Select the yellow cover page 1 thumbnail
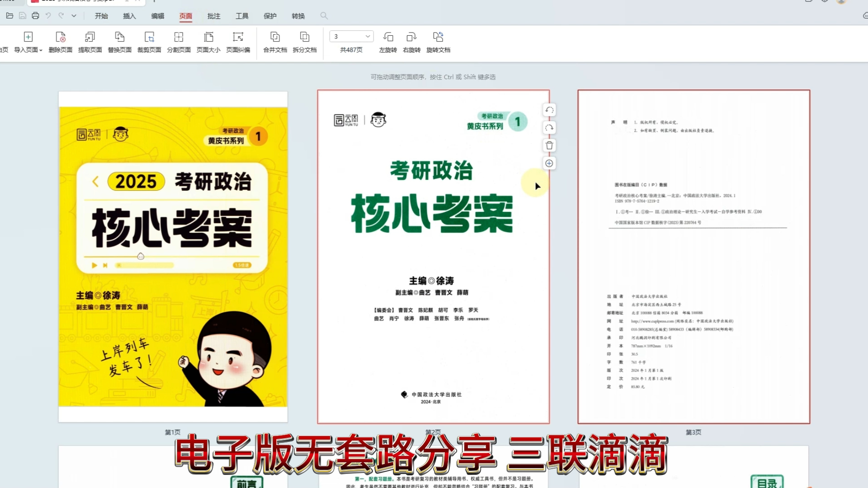Screen dimensions: 868x488 pos(173,257)
